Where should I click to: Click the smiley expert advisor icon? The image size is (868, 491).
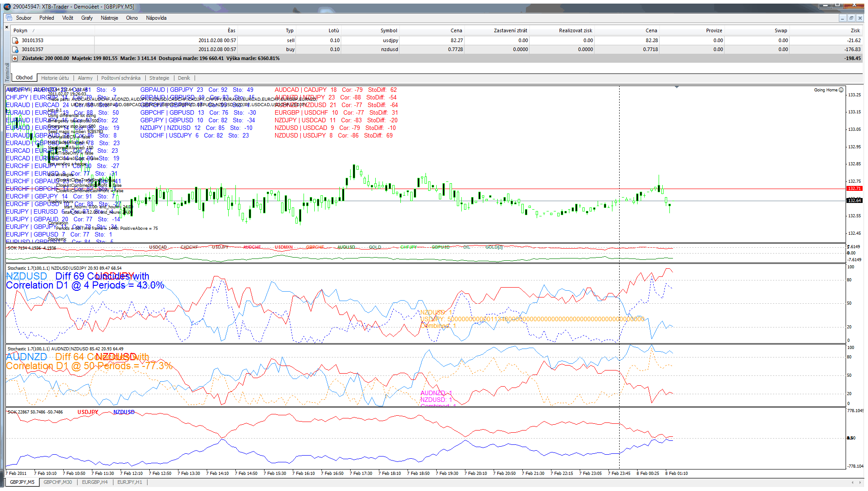pos(841,90)
